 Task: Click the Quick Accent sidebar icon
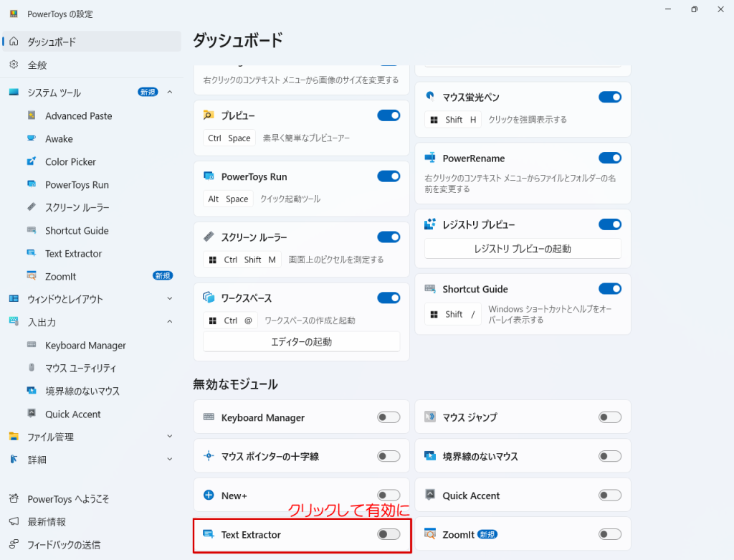click(32, 414)
